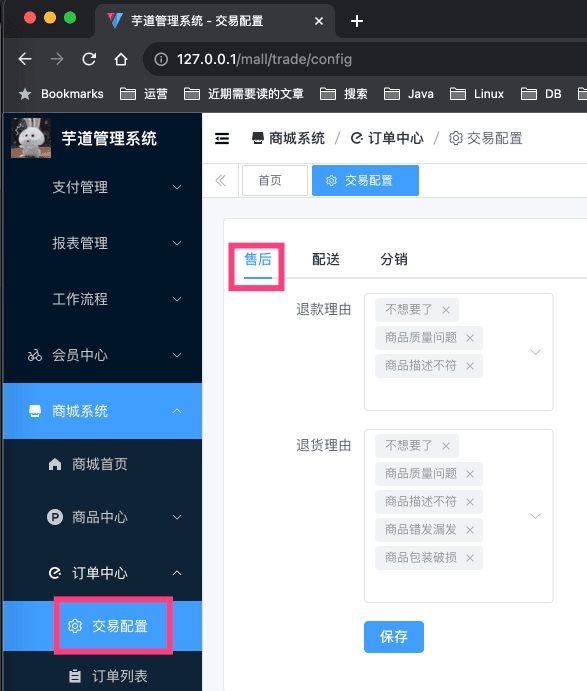Collapse the sidebar with hamburger icon
587x691 pixels.
pos(222,138)
